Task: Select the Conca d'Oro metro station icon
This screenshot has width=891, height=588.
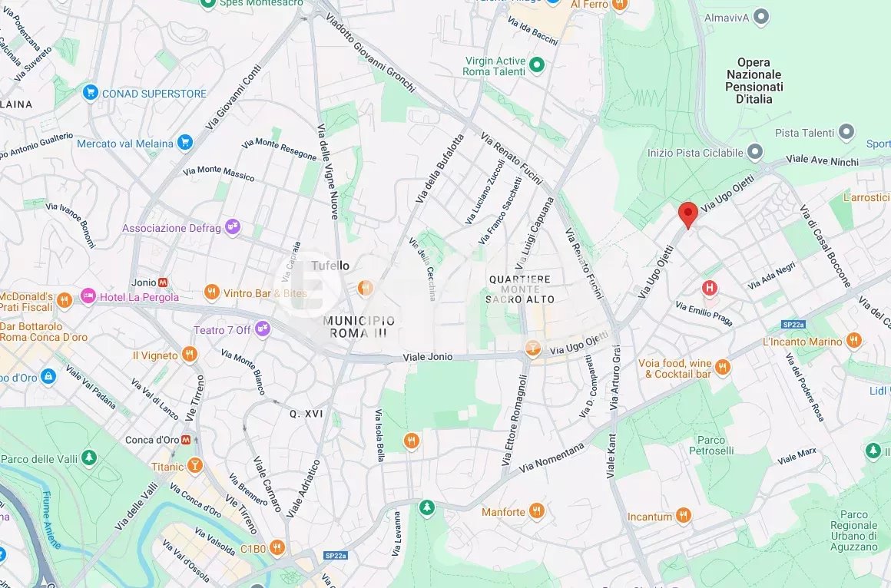Action: click(x=185, y=440)
